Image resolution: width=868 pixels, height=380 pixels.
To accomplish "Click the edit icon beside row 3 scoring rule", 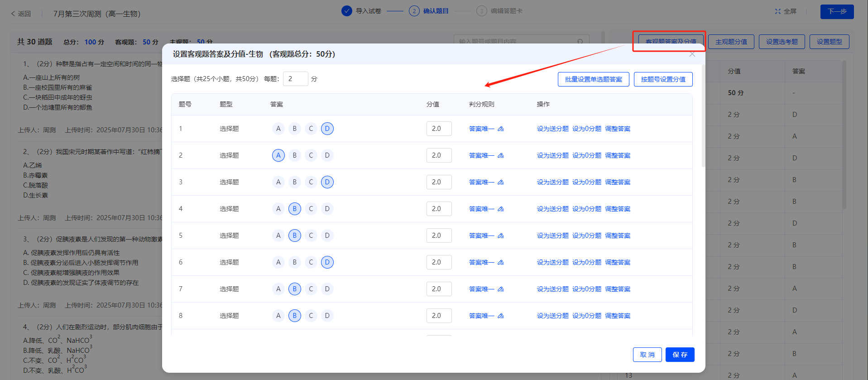I will (501, 182).
